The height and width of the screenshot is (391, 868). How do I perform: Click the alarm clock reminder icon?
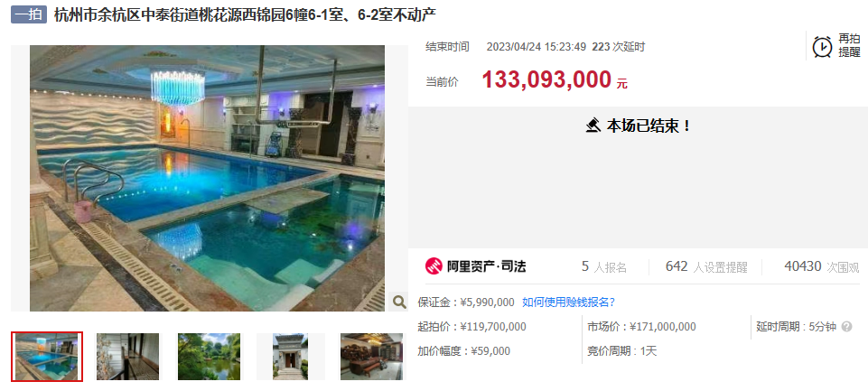822,46
